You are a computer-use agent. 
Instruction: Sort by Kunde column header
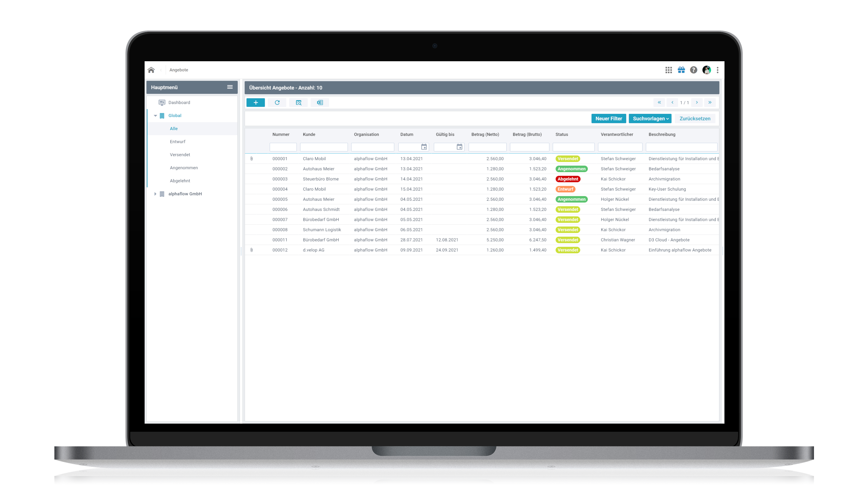(x=309, y=134)
